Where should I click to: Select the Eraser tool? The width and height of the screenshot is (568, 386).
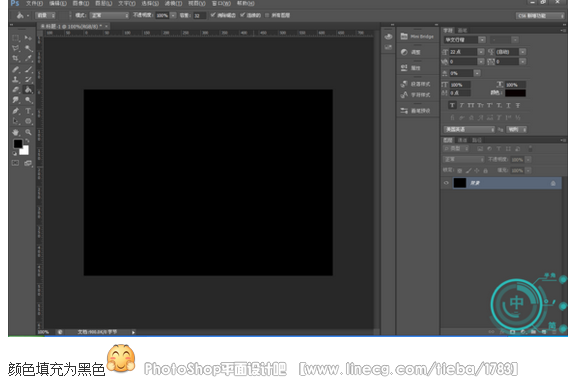(16, 89)
